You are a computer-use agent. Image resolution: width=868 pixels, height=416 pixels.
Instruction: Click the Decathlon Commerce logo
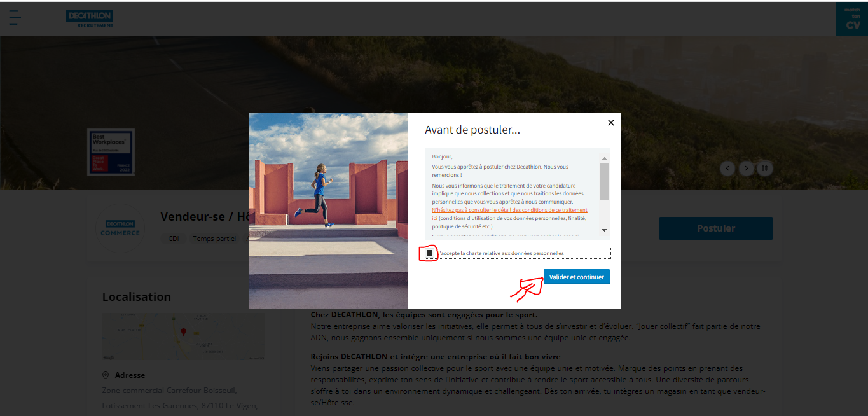point(120,228)
